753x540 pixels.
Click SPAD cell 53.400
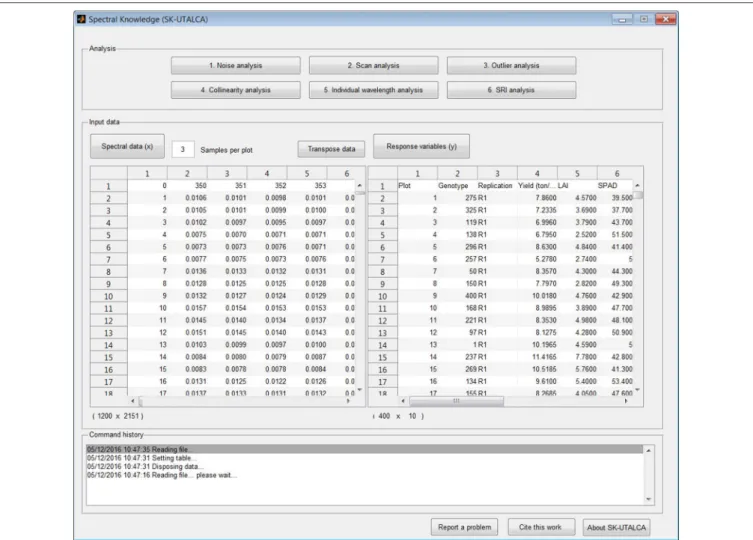[x=616, y=381]
